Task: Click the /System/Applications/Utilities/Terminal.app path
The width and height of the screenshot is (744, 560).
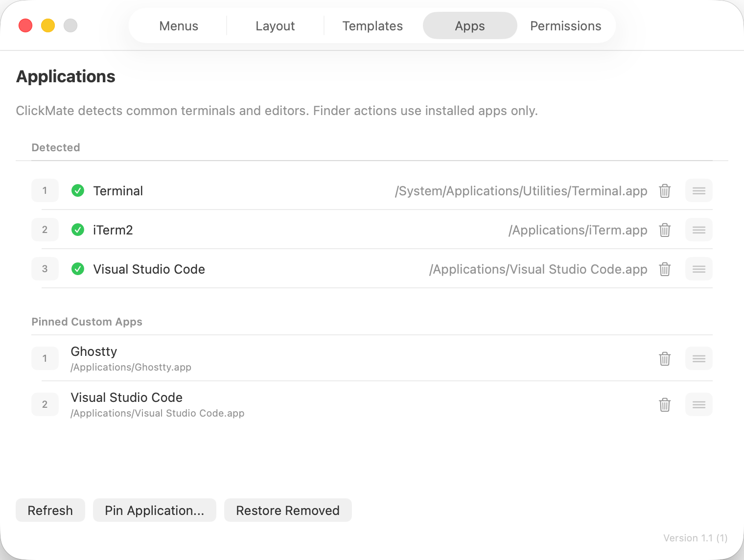Action: (521, 191)
